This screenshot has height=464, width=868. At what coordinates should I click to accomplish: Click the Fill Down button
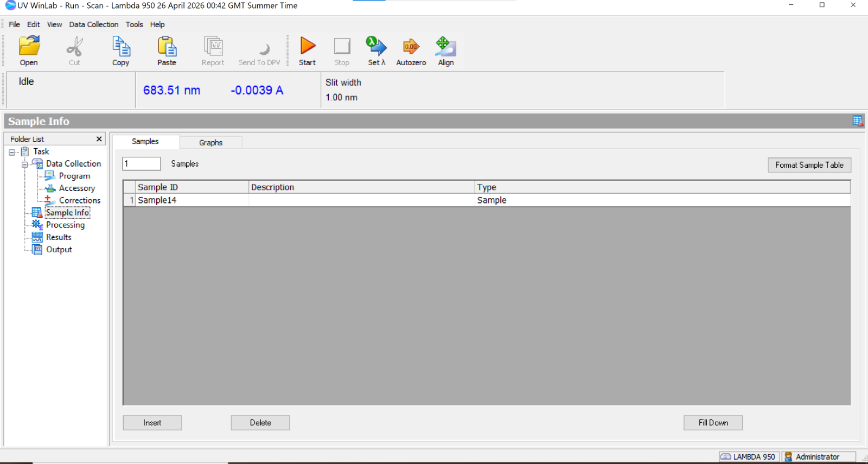click(713, 423)
